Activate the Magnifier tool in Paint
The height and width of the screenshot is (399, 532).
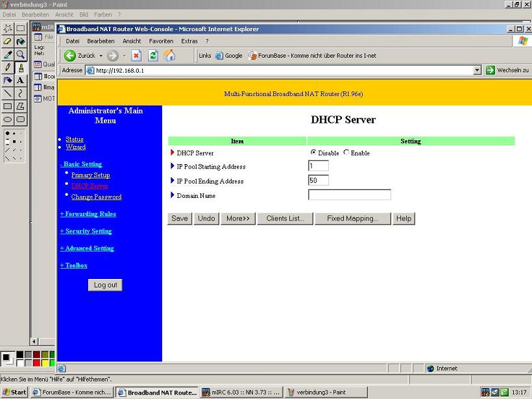(21, 54)
